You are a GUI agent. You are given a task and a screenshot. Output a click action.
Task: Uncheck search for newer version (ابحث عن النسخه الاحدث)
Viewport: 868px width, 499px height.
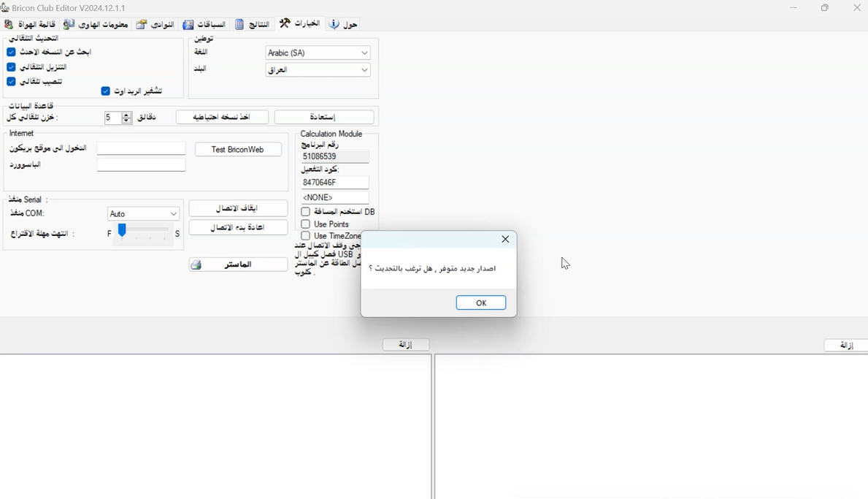click(x=12, y=52)
